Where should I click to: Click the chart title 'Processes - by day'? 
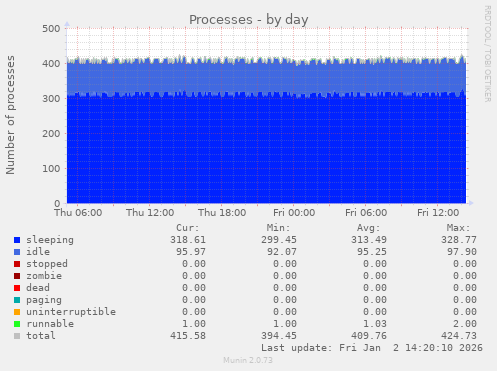pyautogui.click(x=249, y=20)
